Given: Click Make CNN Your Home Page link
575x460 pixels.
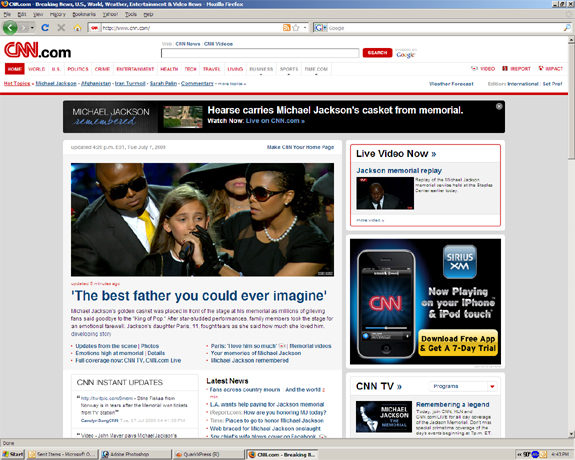Looking at the screenshot, I should [300, 147].
